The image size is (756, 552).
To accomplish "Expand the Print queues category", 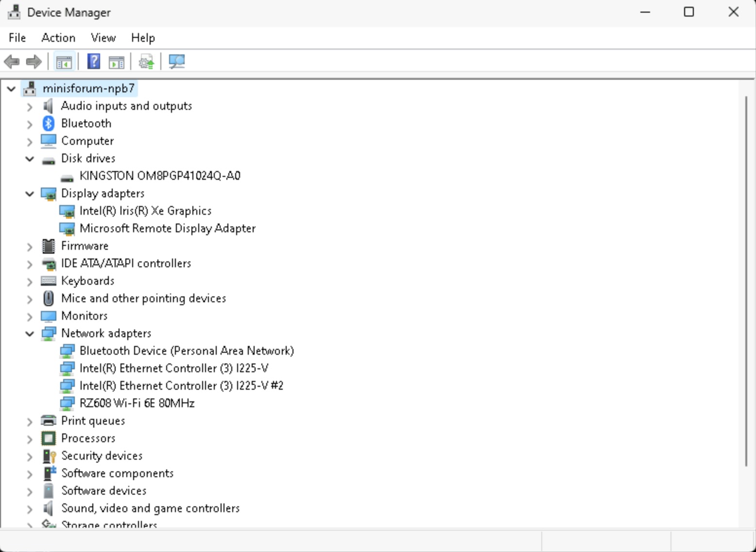I will tap(30, 421).
